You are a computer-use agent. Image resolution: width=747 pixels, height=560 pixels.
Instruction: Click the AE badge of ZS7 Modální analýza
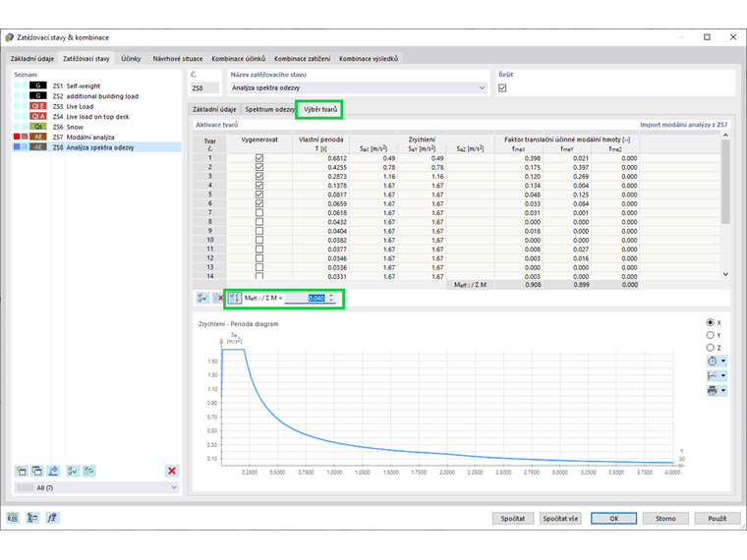(x=38, y=137)
